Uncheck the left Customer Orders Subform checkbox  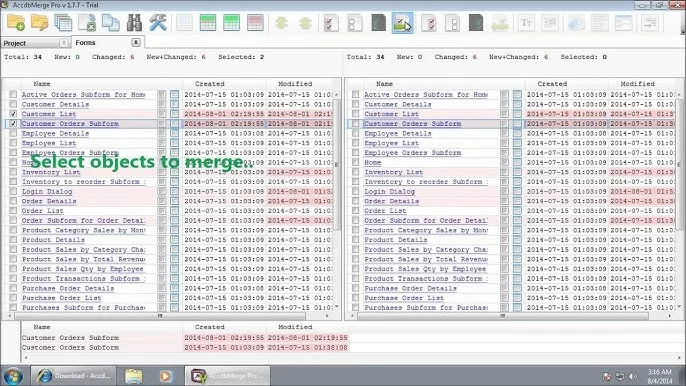coord(13,123)
